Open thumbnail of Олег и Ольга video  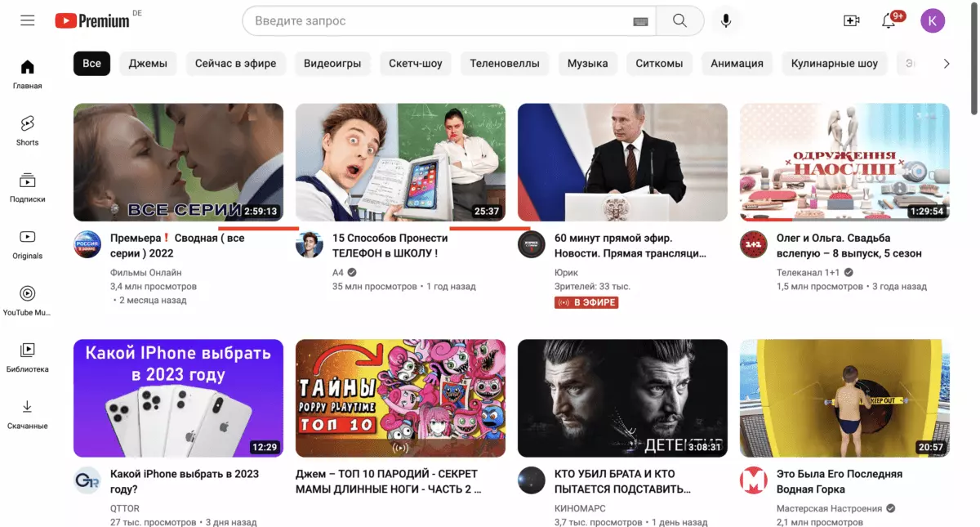click(x=844, y=162)
